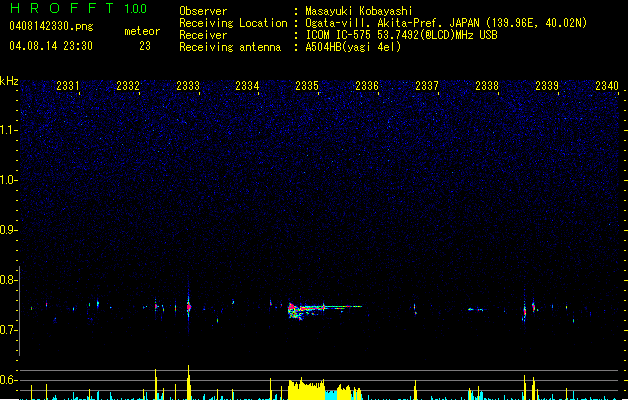Screen dimensions: 629x400
Task: Click the meteor label
Action: [142, 31]
